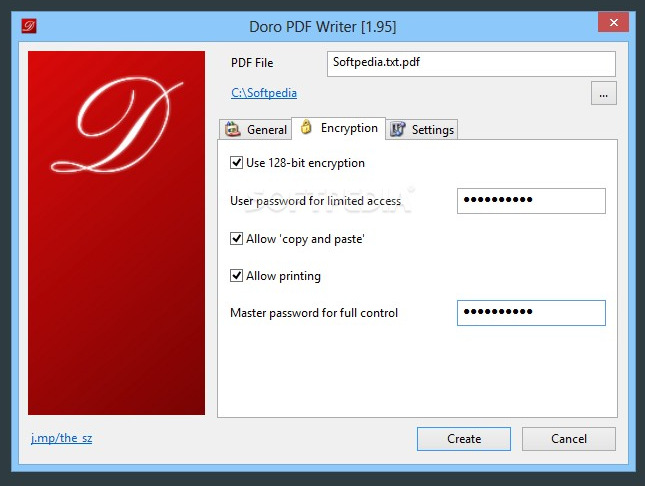Click the red Doro logo banner
This screenshot has height=486, width=645.
click(x=116, y=233)
